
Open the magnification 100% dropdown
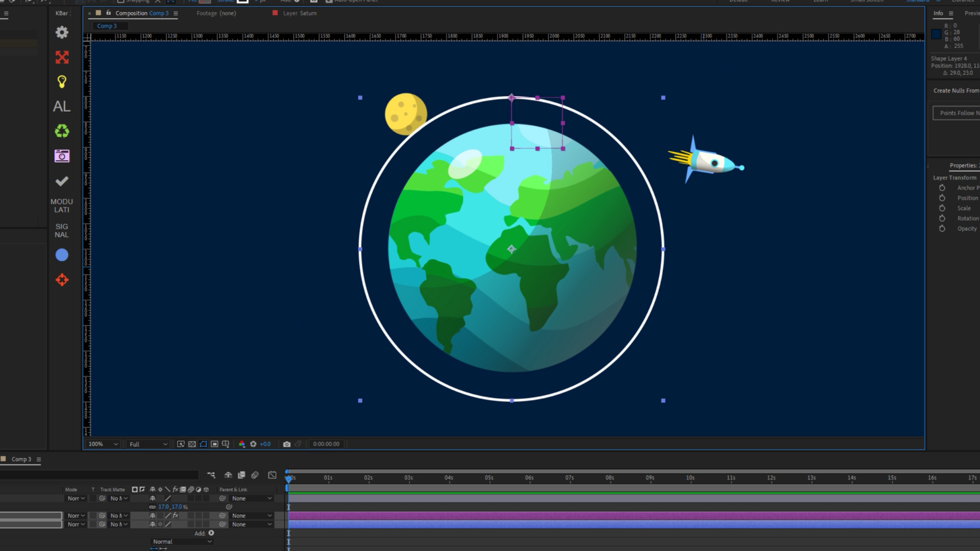pyautogui.click(x=103, y=444)
